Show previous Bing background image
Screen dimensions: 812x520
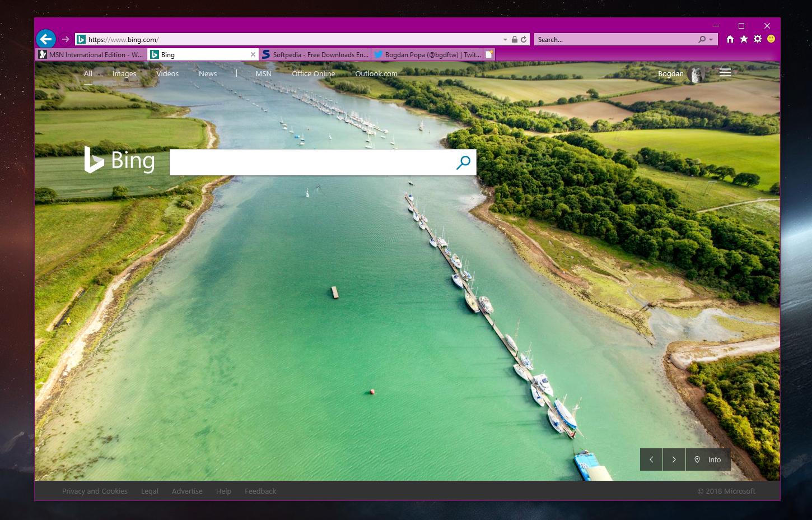[651, 459]
